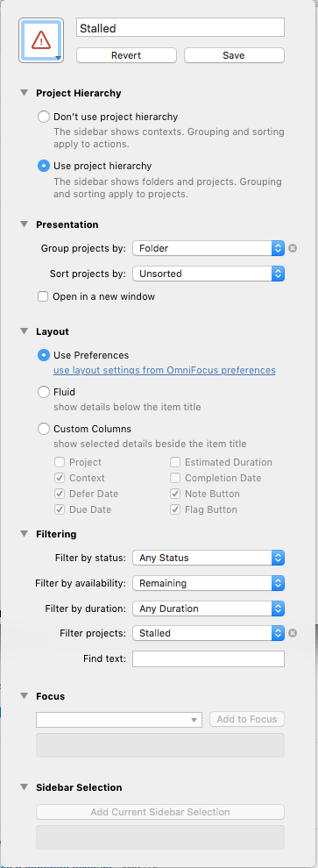This screenshot has width=318, height=868.
Task: Click the Save button
Action: click(x=234, y=55)
